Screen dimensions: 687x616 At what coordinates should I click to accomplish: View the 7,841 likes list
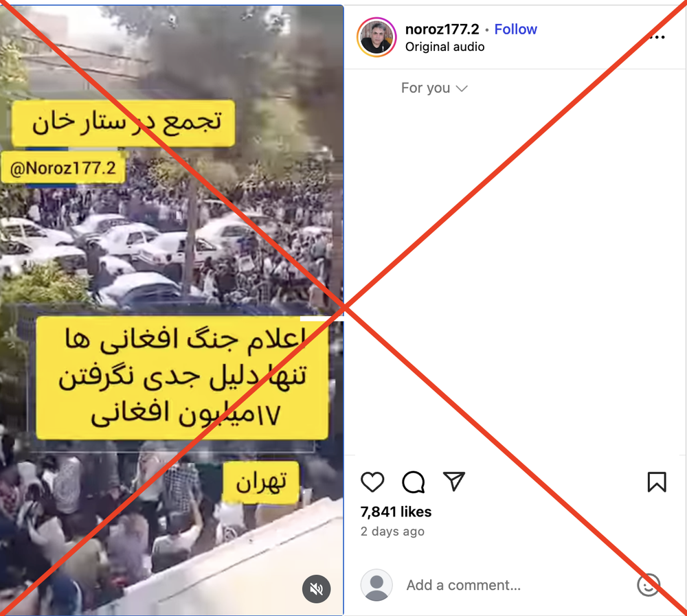pyautogui.click(x=396, y=512)
